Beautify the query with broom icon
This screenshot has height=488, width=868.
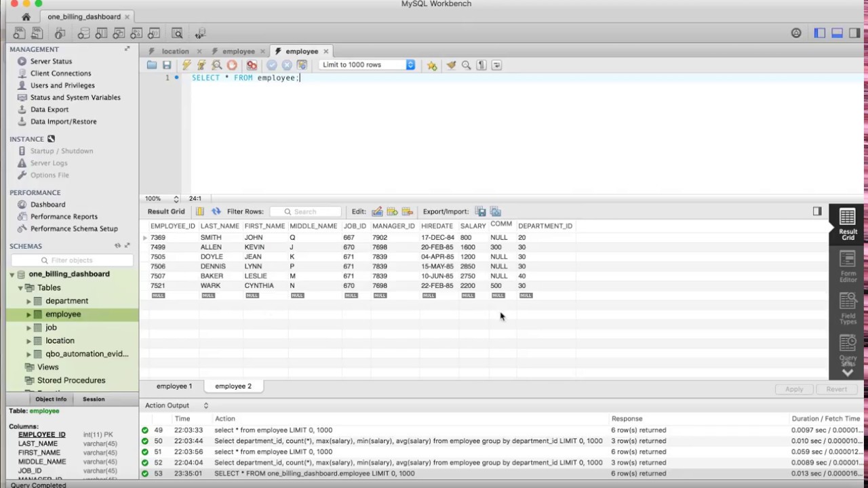(451, 65)
